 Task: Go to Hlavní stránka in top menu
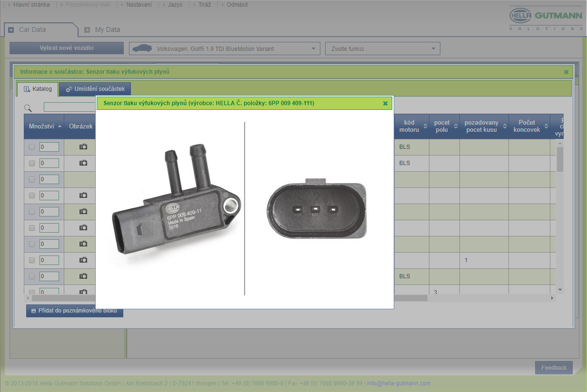(31, 5)
